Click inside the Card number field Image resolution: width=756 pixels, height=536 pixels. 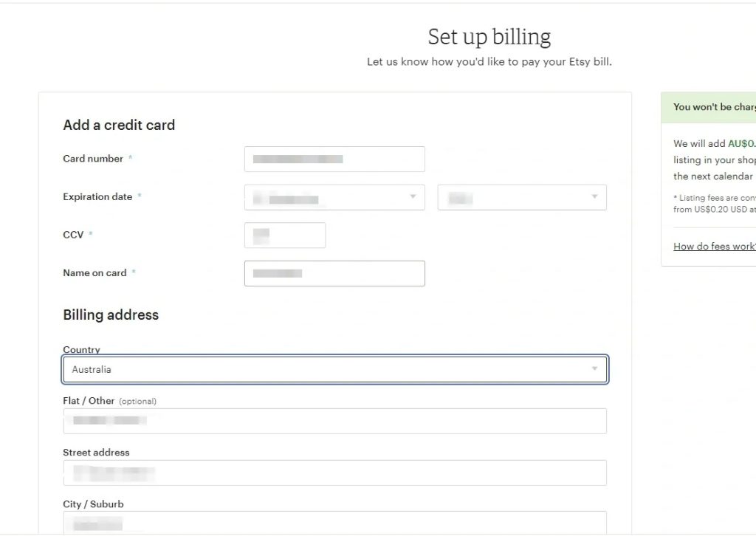click(334, 159)
